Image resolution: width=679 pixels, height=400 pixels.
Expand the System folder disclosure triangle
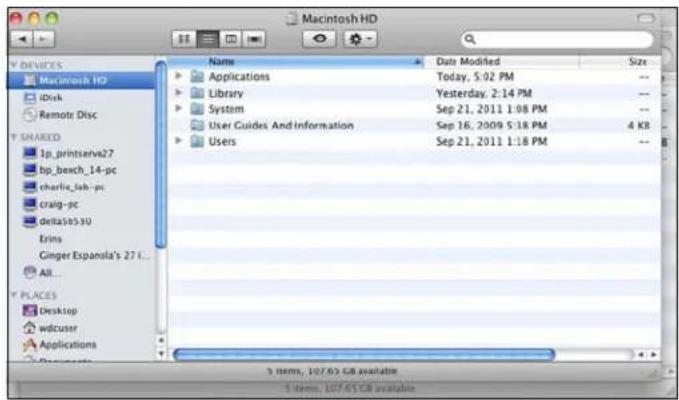tap(178, 108)
